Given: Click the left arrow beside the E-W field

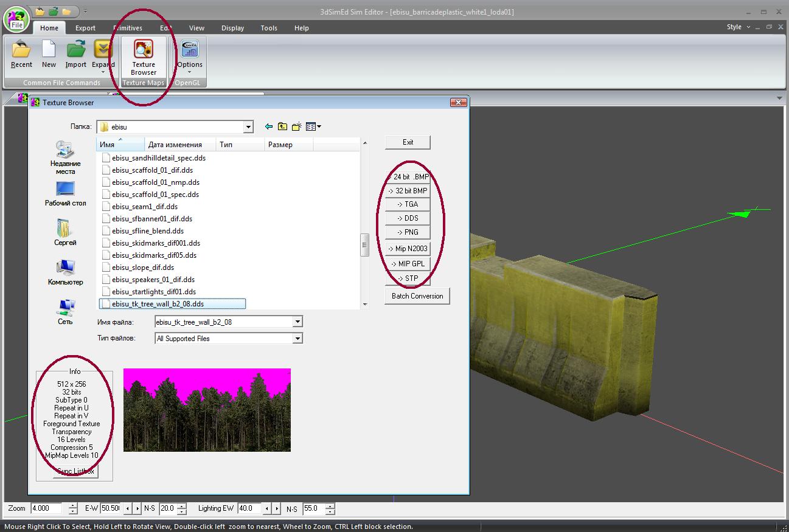Looking at the screenshot, I should [x=128, y=508].
